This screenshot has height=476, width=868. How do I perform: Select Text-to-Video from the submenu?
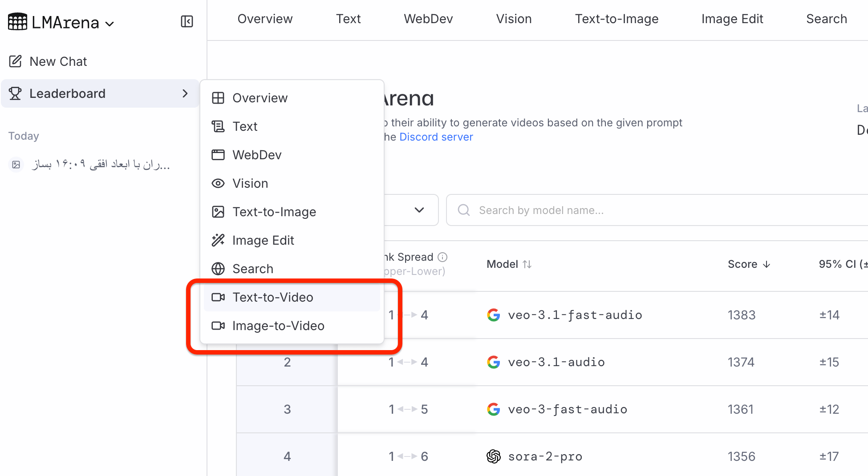[x=272, y=297]
